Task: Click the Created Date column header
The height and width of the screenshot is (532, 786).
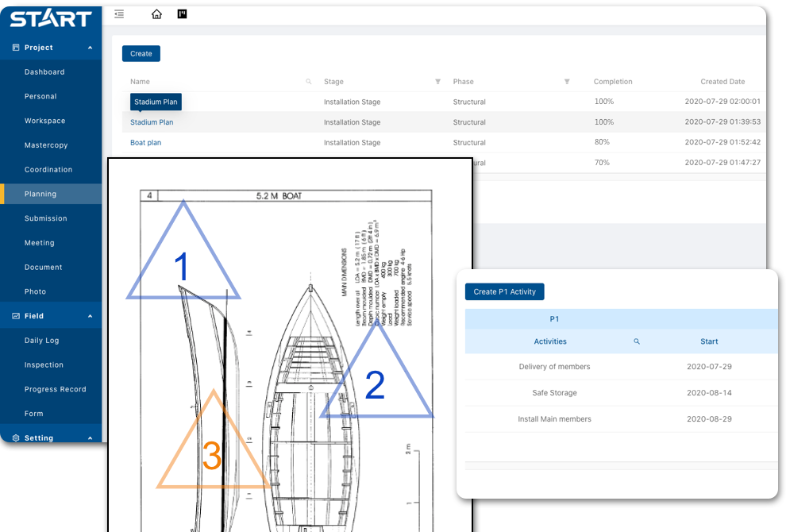Action: [x=722, y=81]
